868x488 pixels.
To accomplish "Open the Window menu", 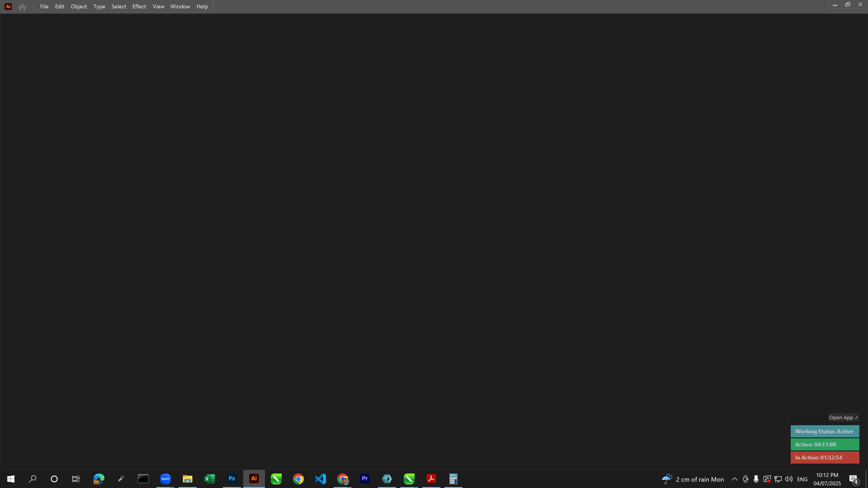I will [180, 7].
